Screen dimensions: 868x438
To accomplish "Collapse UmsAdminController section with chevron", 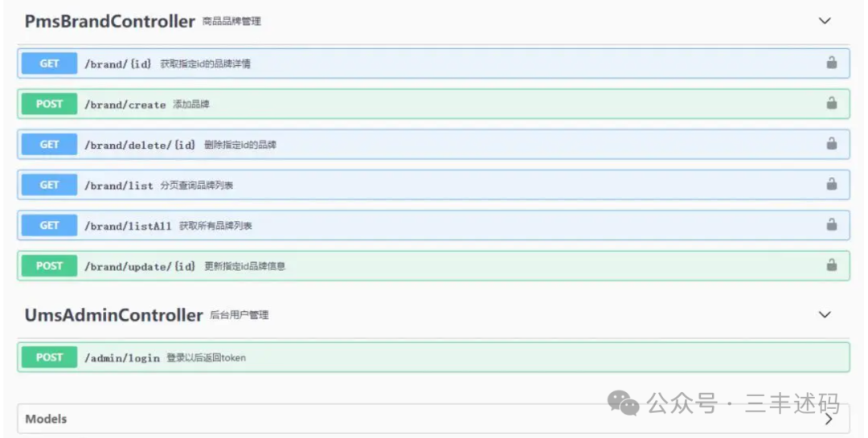I will pyautogui.click(x=825, y=314).
